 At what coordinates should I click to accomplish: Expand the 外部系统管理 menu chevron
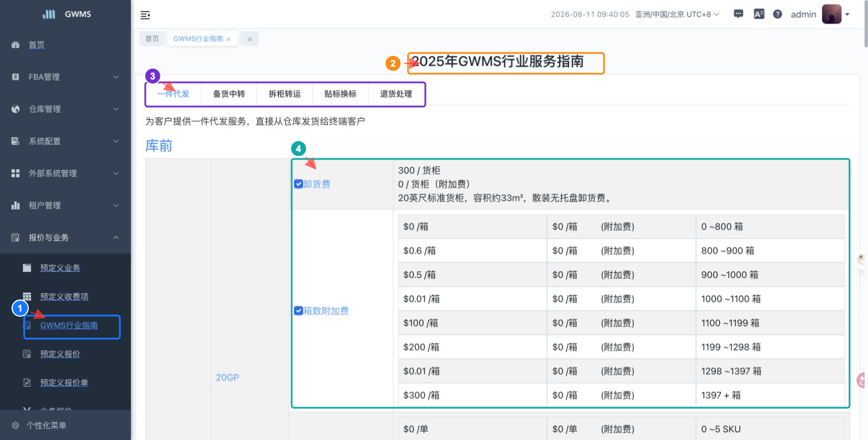tap(116, 173)
